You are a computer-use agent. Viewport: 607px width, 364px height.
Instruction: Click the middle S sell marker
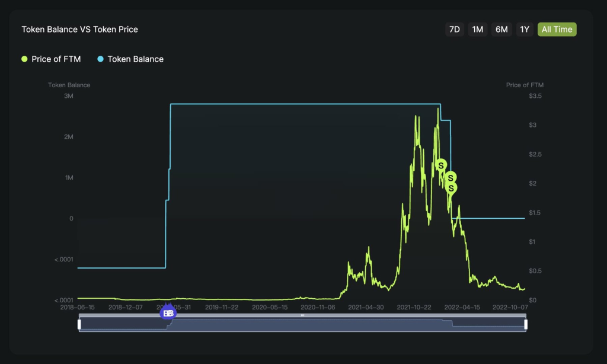point(451,178)
